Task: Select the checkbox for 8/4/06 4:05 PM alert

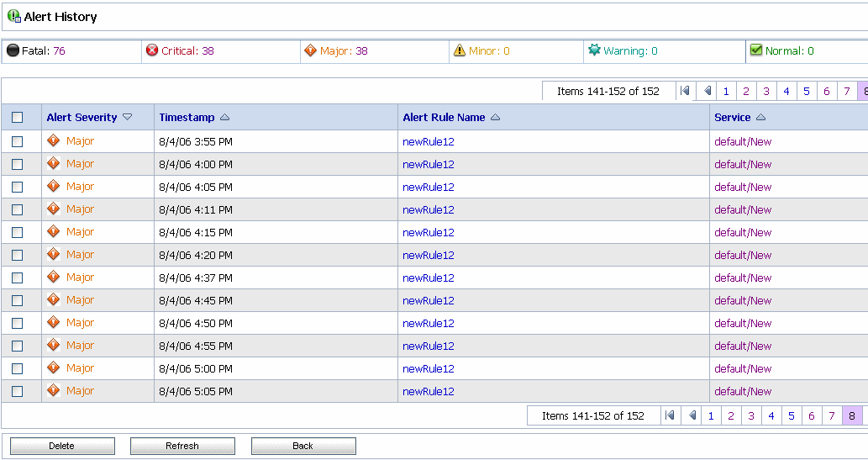Action: coord(17,188)
